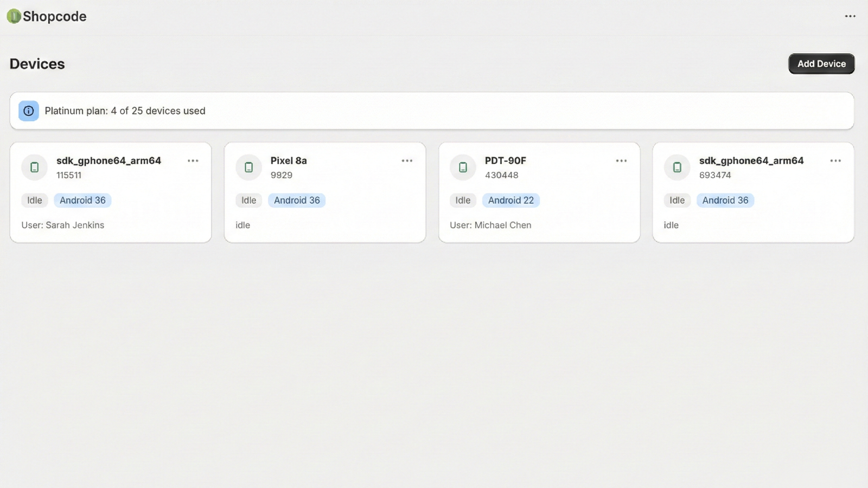The width and height of the screenshot is (868, 488).
Task: Open the top-right page options menu
Action: coord(850,16)
